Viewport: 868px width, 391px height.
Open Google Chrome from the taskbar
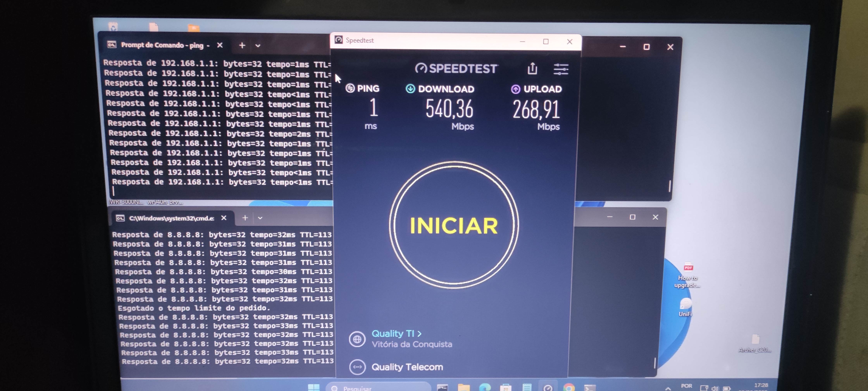(x=569, y=388)
